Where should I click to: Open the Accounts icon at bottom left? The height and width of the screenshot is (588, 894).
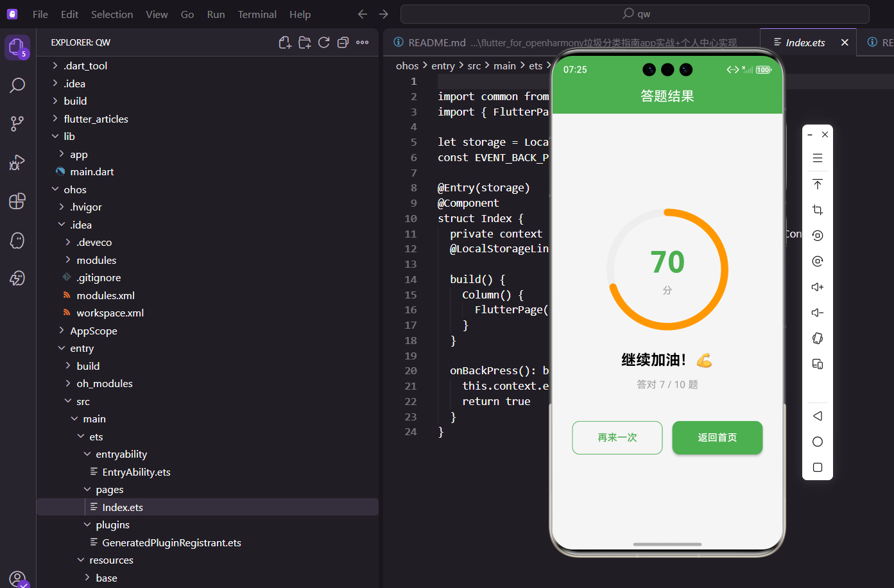click(x=17, y=578)
